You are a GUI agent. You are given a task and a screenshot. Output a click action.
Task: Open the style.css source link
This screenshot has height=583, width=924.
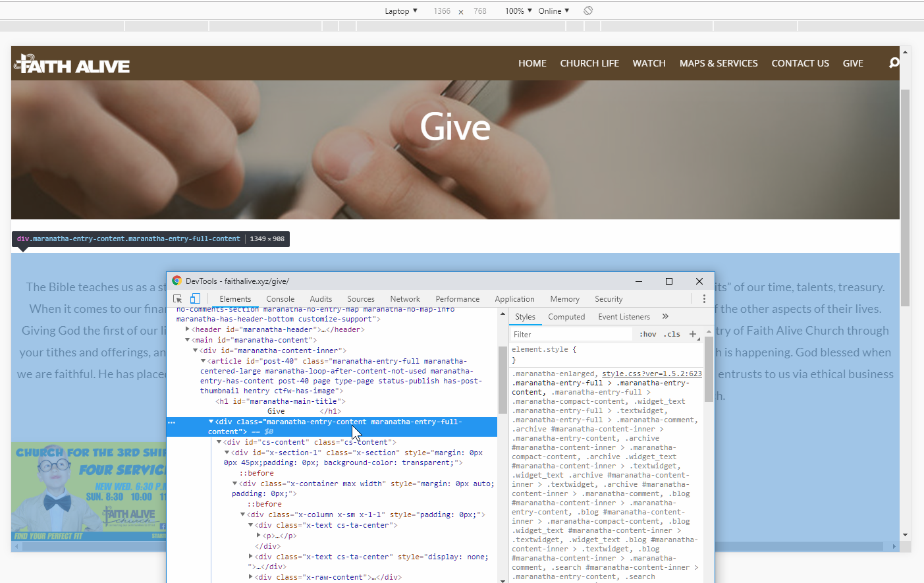click(652, 374)
